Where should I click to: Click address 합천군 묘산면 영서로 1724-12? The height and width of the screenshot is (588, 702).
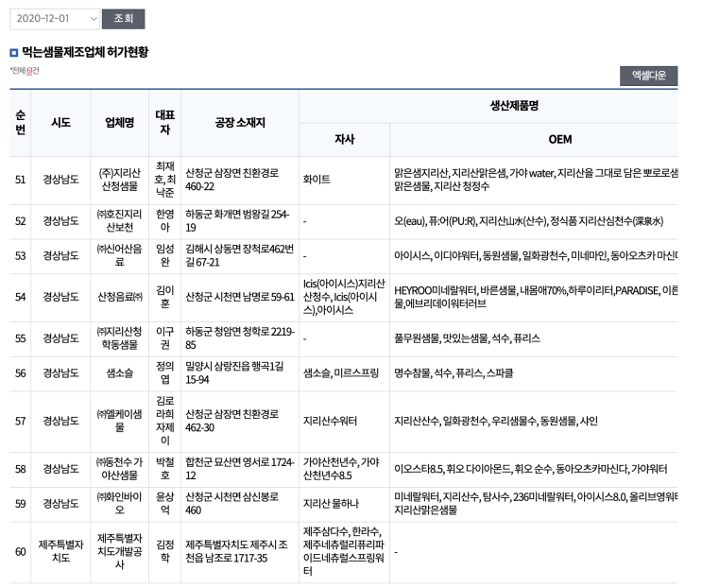coord(240,469)
